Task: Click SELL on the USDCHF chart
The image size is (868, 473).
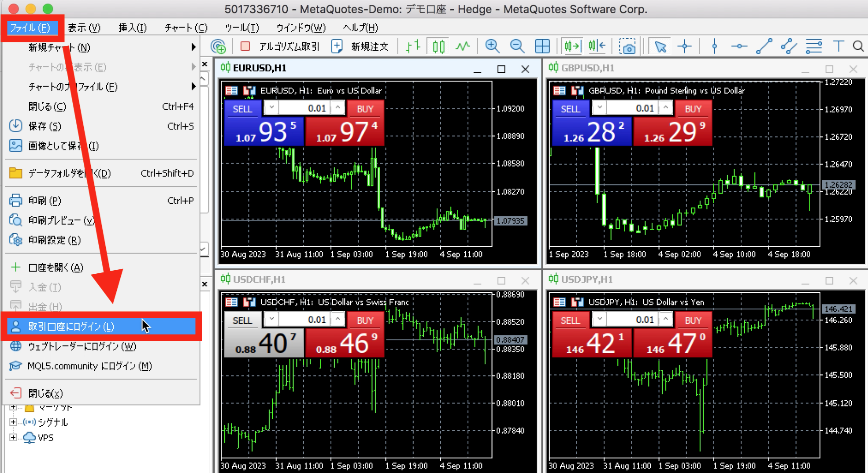Action: click(x=242, y=320)
